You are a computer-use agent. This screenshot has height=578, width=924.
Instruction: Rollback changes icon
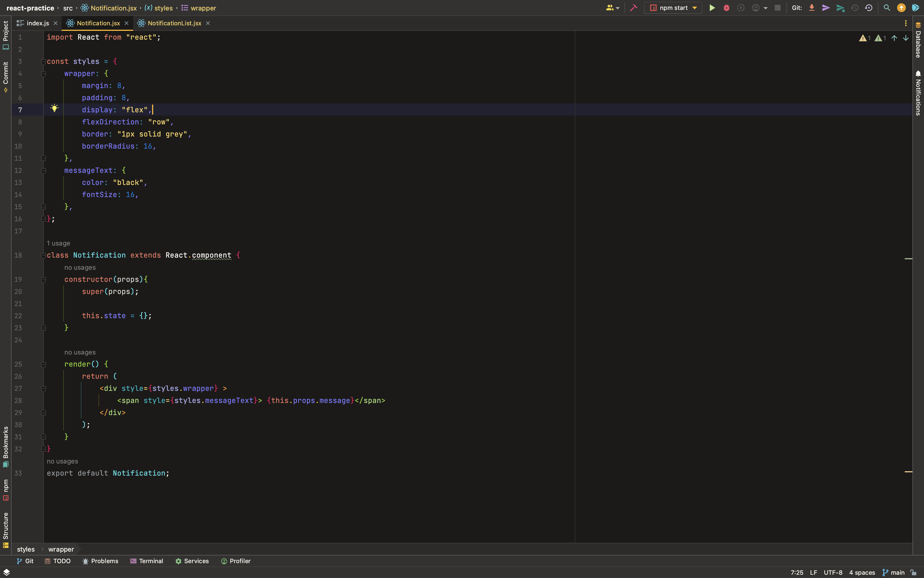[869, 8]
